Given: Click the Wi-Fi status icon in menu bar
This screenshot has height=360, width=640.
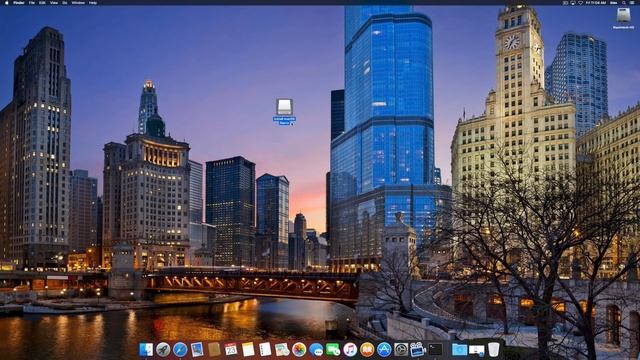Looking at the screenshot, I should click(580, 2).
